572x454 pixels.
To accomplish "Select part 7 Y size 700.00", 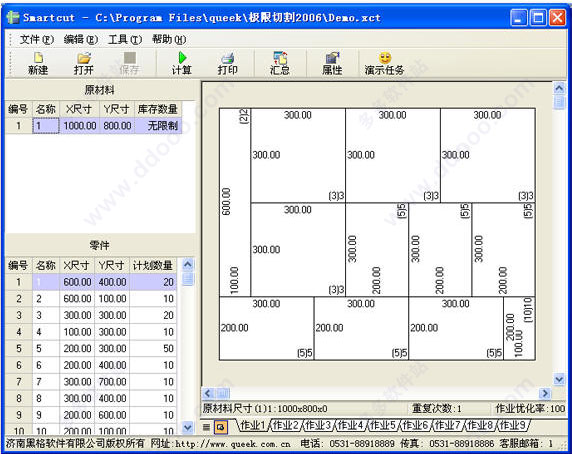I will (x=112, y=381).
